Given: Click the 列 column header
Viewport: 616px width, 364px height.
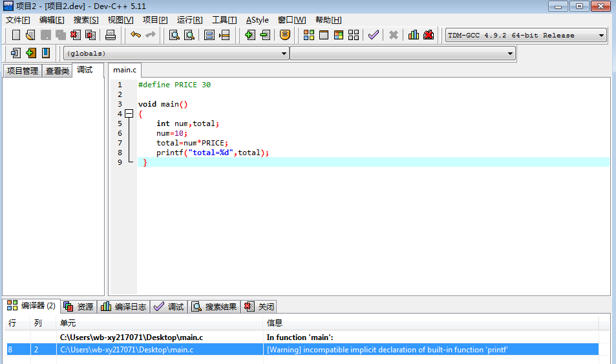Looking at the screenshot, I should [x=43, y=323].
